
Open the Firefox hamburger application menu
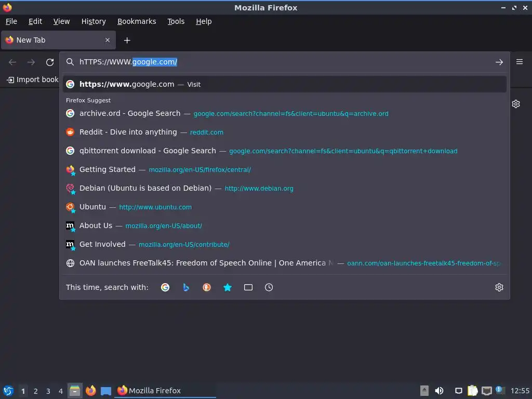[x=520, y=62]
